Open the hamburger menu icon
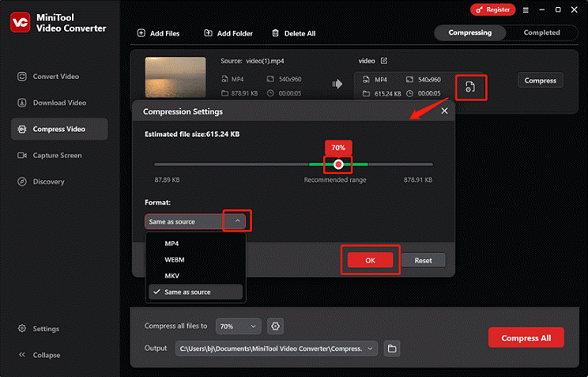Screen dimensions: 588x377 pos(526,10)
